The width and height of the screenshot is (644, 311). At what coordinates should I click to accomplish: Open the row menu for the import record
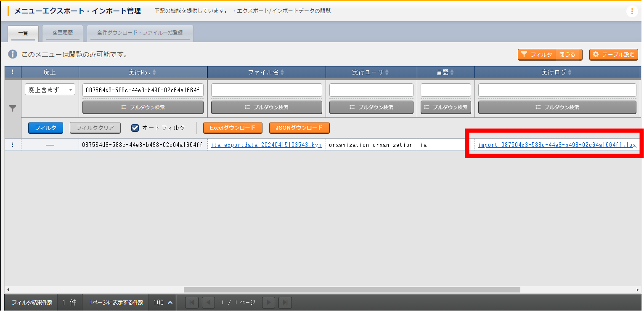pos(13,145)
